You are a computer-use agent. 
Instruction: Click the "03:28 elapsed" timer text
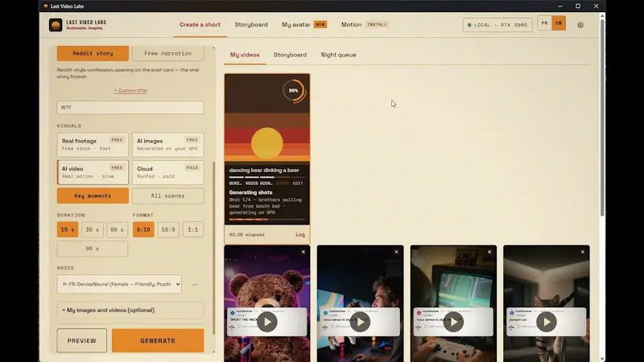[247, 235]
